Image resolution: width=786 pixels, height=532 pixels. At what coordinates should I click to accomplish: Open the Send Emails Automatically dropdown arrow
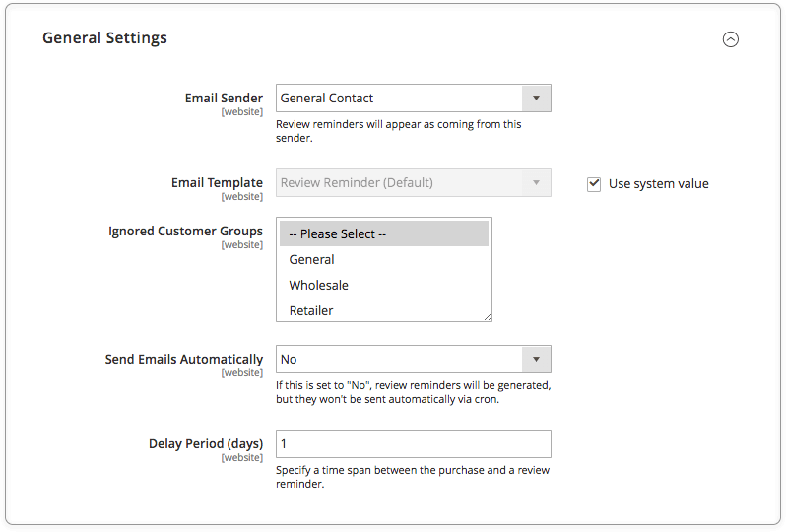[536, 359]
